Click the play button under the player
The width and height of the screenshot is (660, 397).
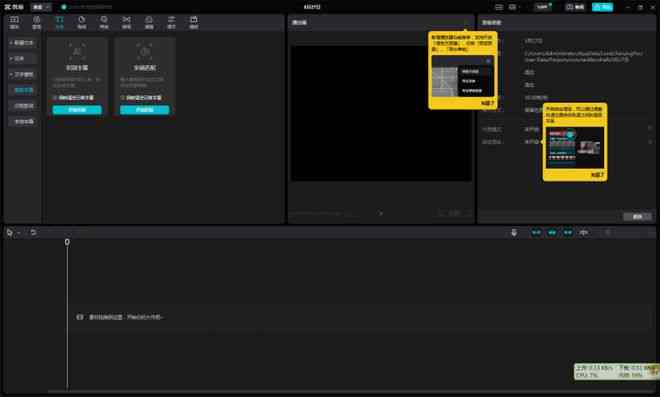(381, 213)
